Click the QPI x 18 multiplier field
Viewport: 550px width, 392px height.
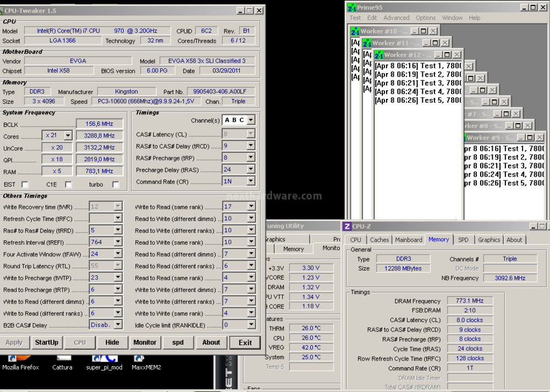point(57,159)
